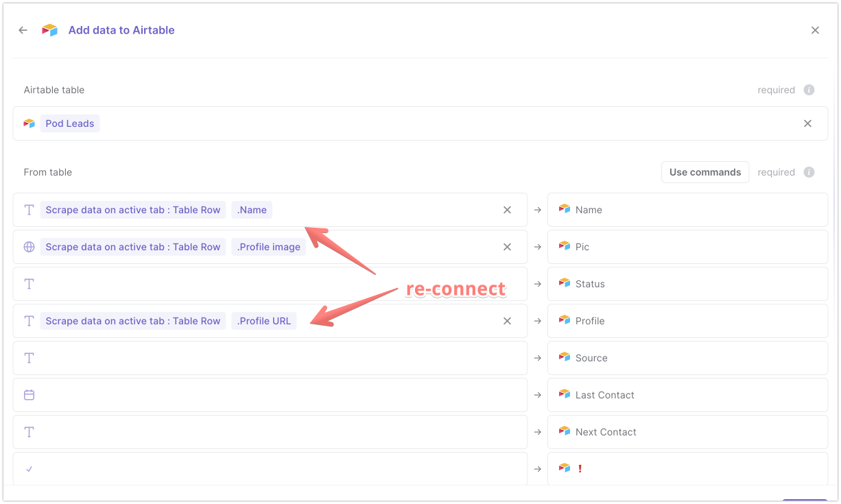Screen dimensions: 841x504
Task: Clear the .Name mapping row
Action: tap(507, 210)
